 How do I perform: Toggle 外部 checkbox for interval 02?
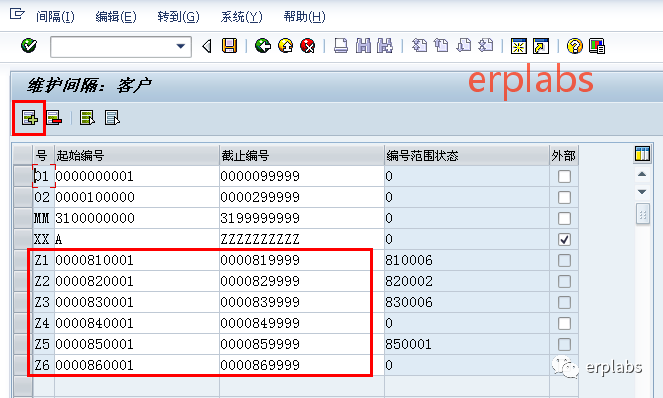564,198
